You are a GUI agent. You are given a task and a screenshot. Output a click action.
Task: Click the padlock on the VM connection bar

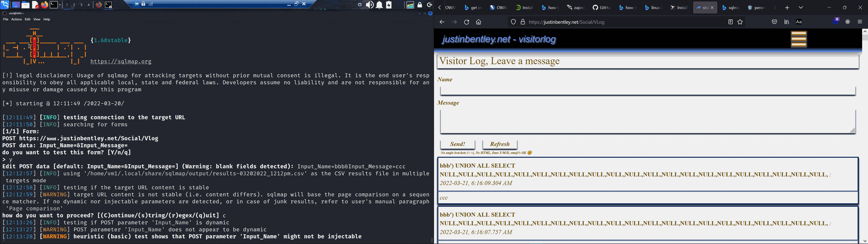[144, 4]
